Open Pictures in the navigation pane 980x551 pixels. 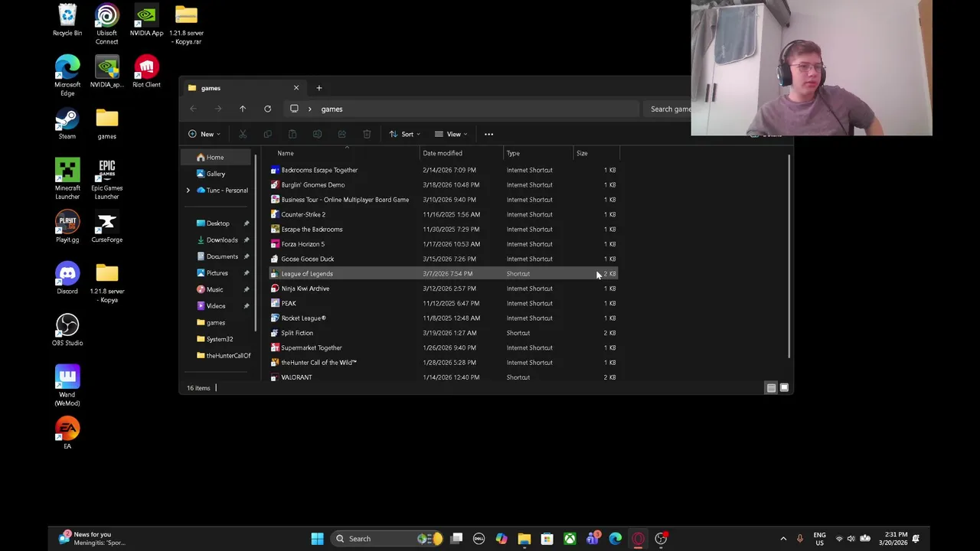tap(218, 273)
